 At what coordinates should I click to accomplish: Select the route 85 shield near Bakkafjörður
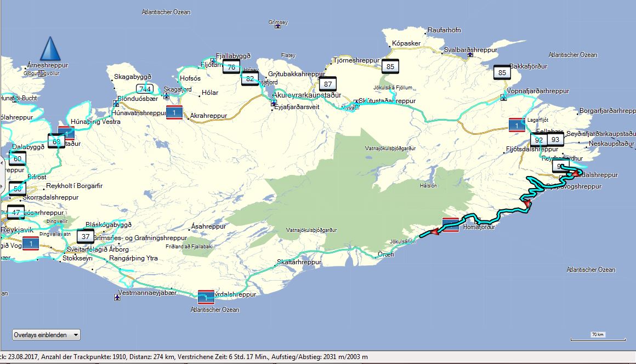coord(502,72)
